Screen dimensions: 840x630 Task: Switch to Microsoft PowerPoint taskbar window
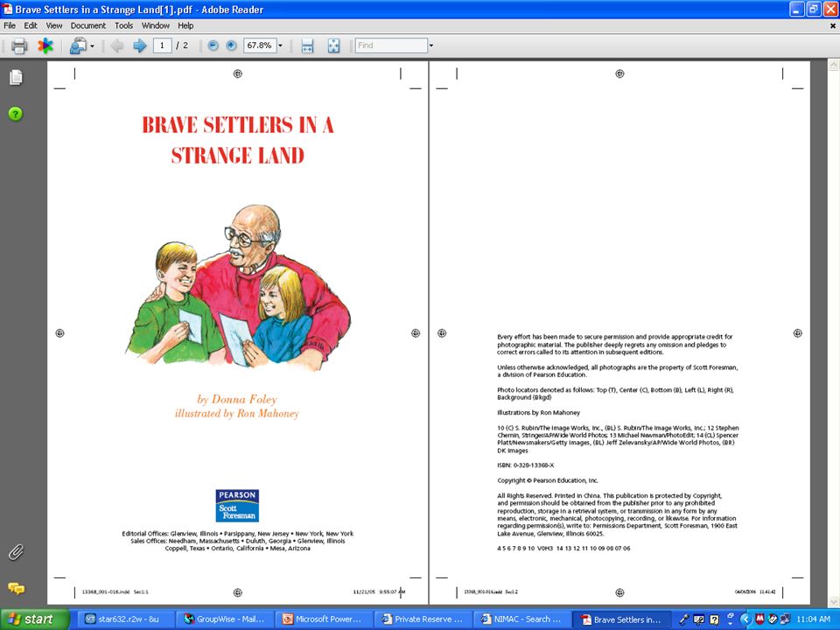[x=323, y=619]
